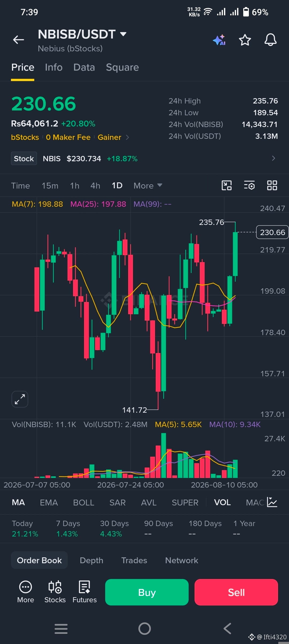This screenshot has width=289, height=644.
Task: Tap the 141.72 low label on chart
Action: (x=135, y=410)
